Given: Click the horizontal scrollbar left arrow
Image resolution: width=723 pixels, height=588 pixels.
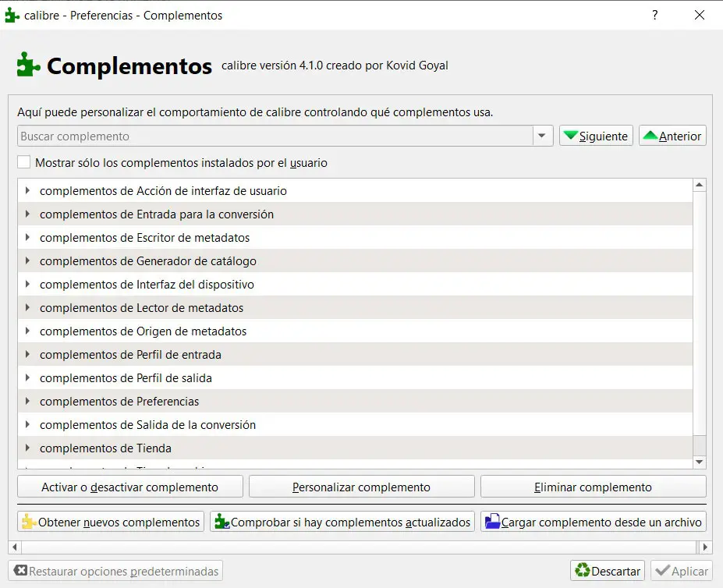Looking at the screenshot, I should tap(15, 547).
